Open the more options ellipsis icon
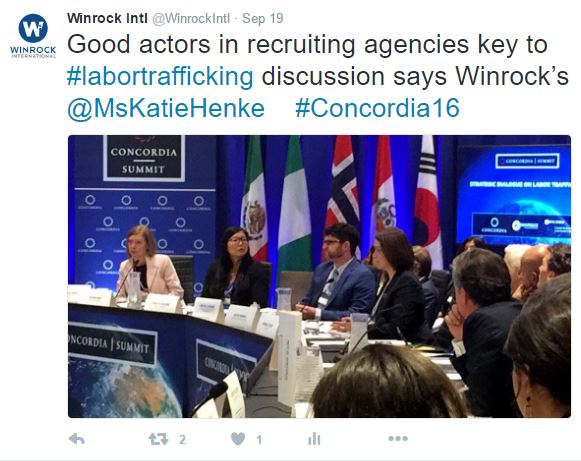The width and height of the screenshot is (581, 461). click(398, 438)
